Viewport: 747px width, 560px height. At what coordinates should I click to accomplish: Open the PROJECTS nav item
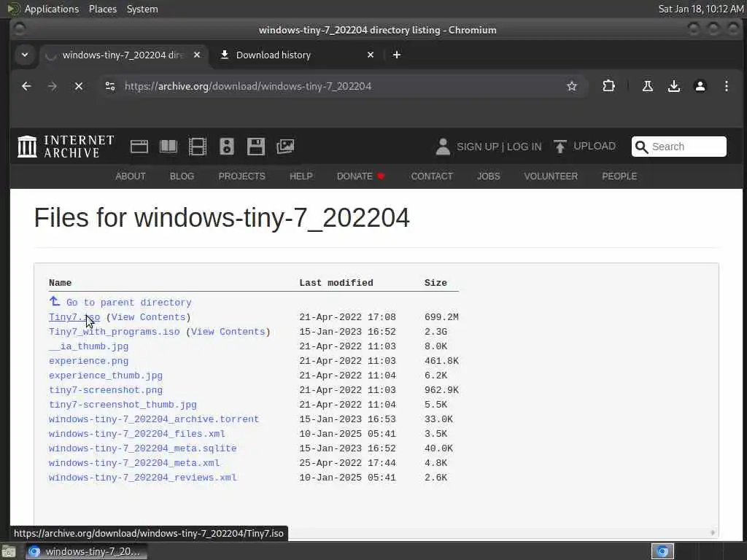pyautogui.click(x=242, y=176)
